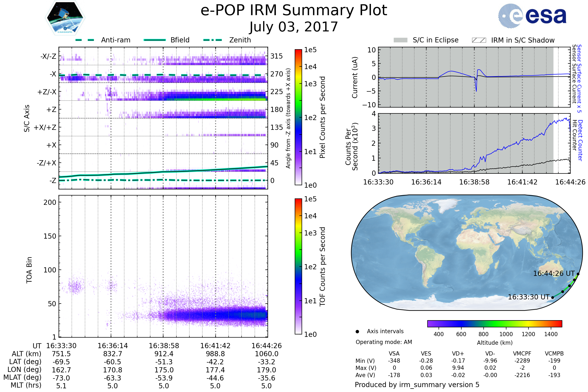Click the ESA logo
The image size is (588, 392).
(532, 16)
